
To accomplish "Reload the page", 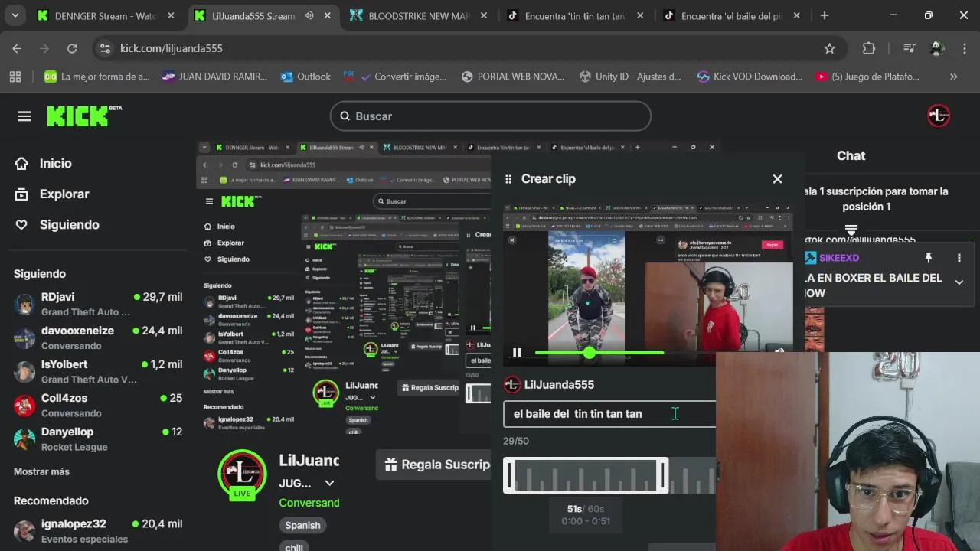I will (x=72, y=48).
